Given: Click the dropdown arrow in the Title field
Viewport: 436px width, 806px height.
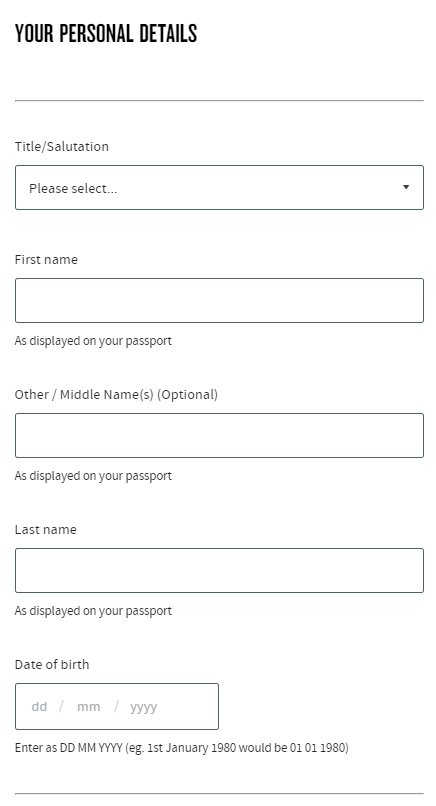Looking at the screenshot, I should (x=406, y=187).
